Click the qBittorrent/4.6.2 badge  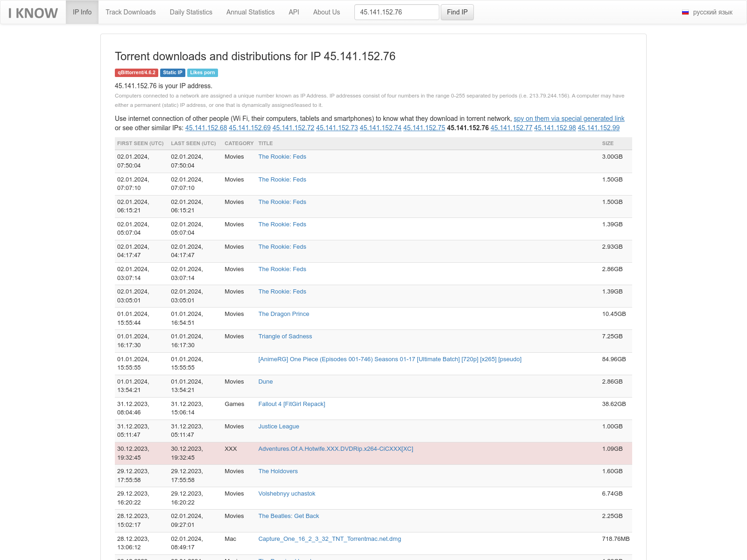(136, 73)
